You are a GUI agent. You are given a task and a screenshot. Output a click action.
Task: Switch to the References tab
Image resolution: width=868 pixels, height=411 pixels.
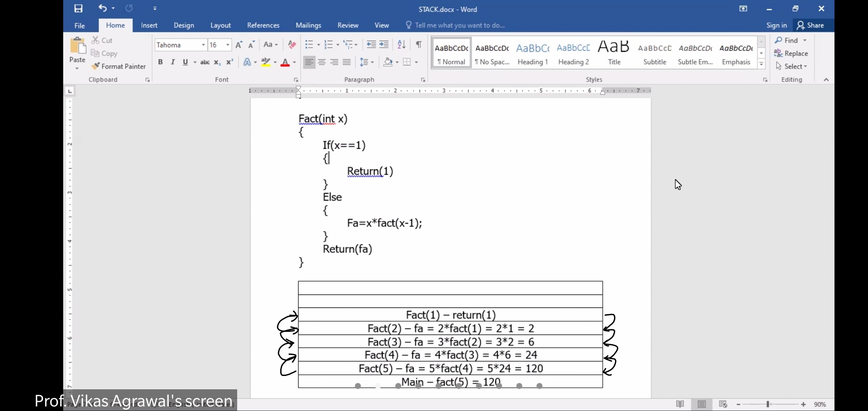263,25
